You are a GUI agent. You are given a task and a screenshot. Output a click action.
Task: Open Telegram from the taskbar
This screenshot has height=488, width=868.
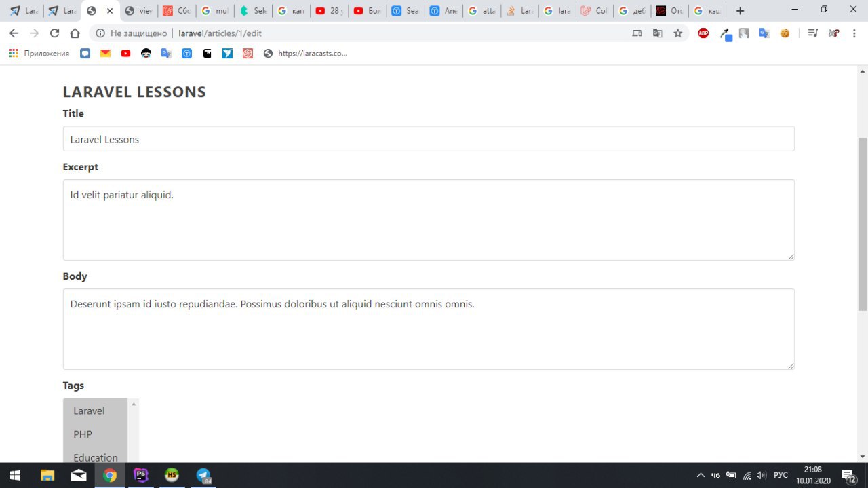click(203, 475)
